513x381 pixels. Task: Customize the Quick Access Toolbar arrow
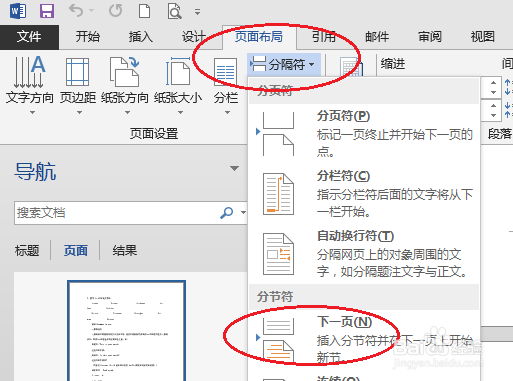pyautogui.click(x=197, y=12)
